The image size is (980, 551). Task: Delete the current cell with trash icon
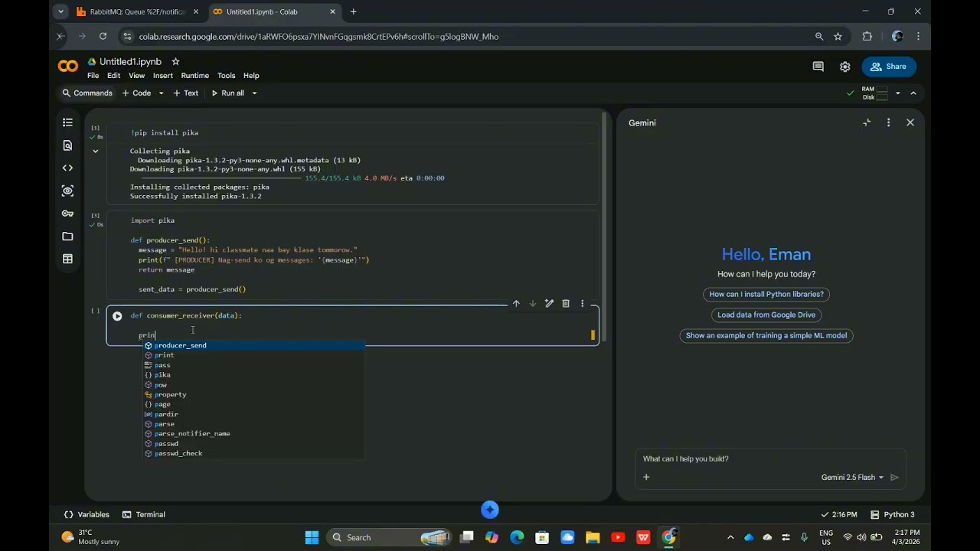[x=566, y=304]
